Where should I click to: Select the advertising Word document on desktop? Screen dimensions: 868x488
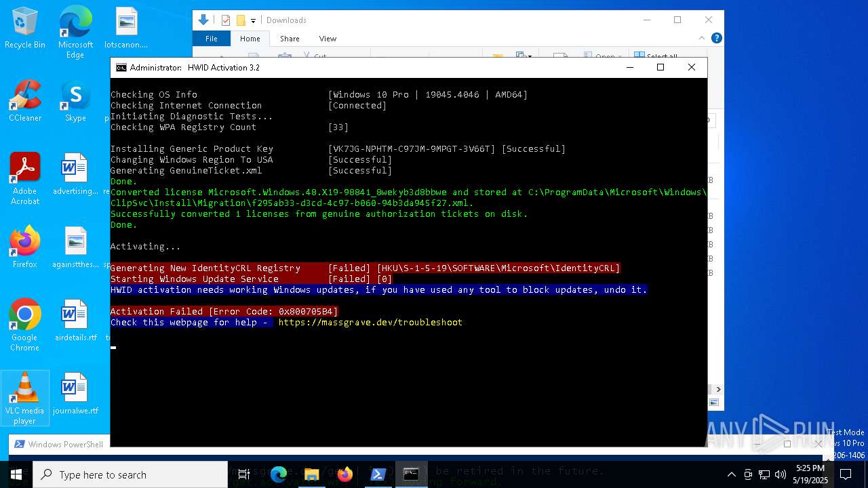click(x=75, y=175)
